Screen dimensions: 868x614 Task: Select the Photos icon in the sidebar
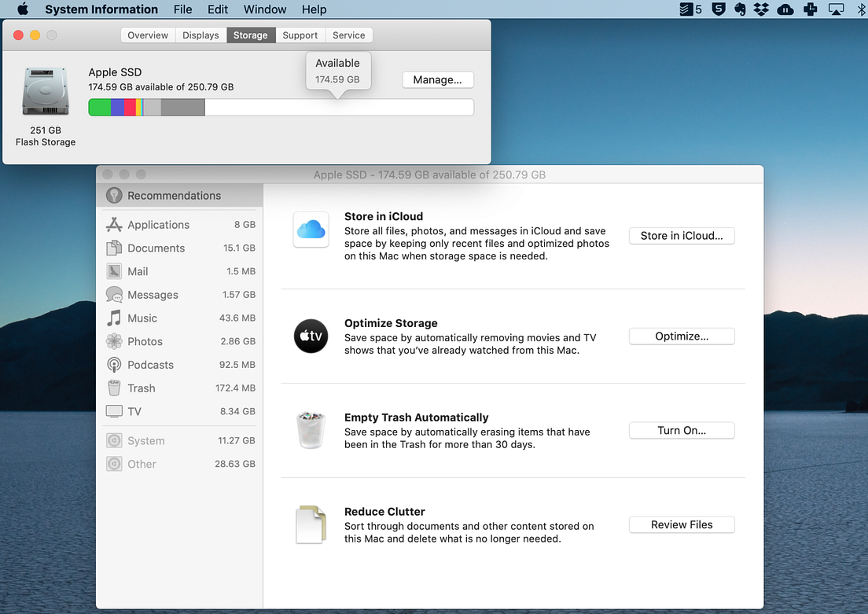pyautogui.click(x=113, y=341)
